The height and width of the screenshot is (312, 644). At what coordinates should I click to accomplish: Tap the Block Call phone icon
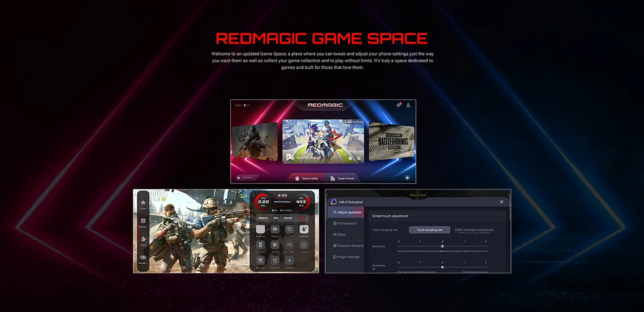point(275,260)
